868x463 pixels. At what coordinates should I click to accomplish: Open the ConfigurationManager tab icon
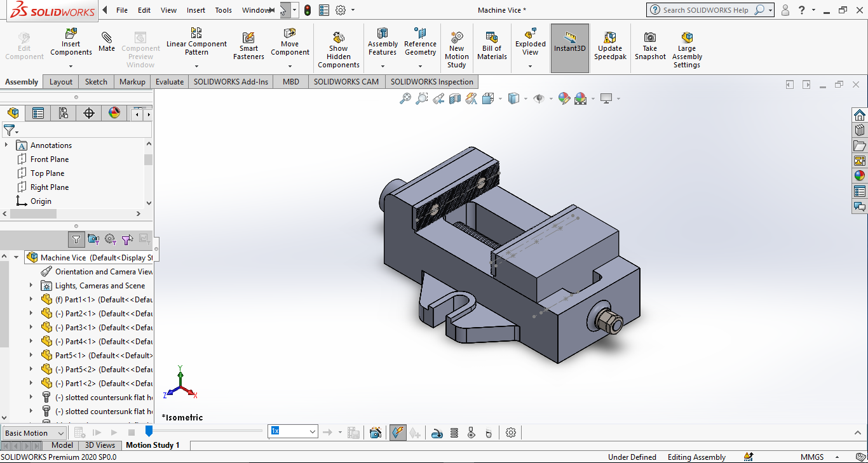[x=64, y=113]
